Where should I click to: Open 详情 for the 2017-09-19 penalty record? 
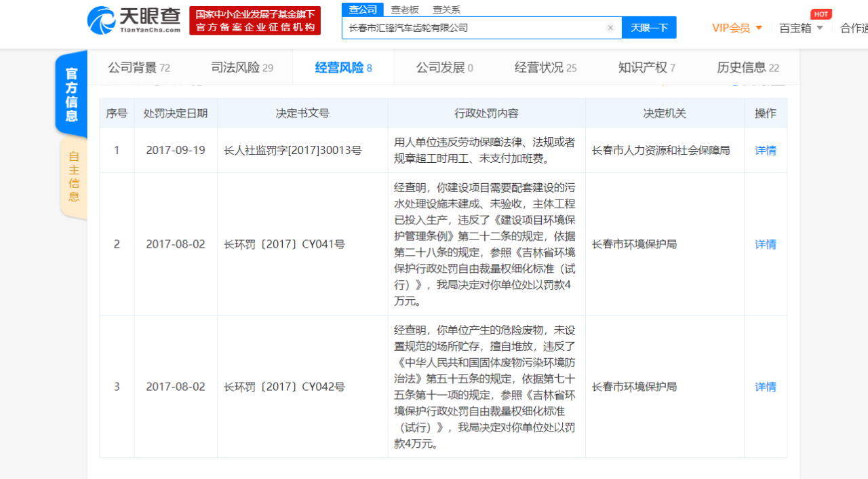click(x=765, y=150)
